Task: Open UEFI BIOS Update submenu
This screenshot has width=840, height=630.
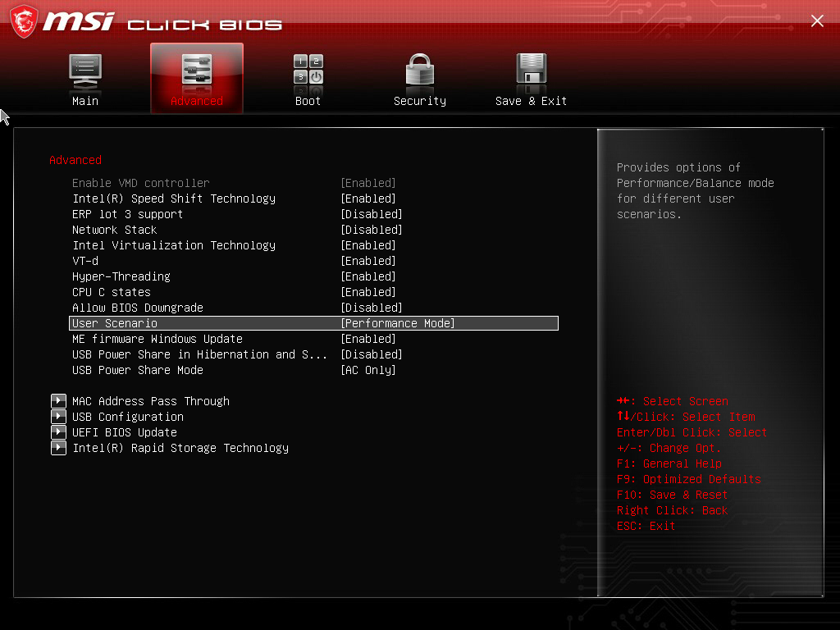Action: [125, 432]
